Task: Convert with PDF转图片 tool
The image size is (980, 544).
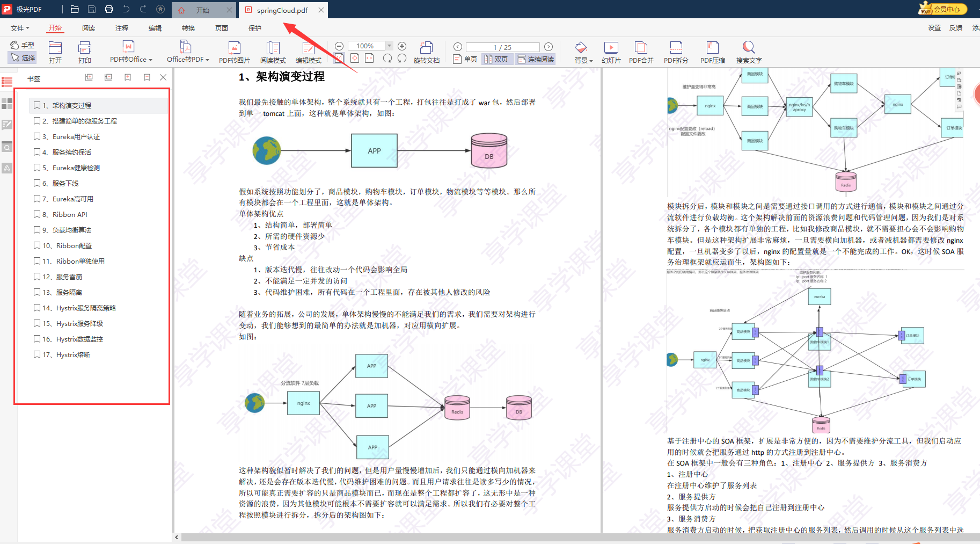Action: [x=235, y=52]
